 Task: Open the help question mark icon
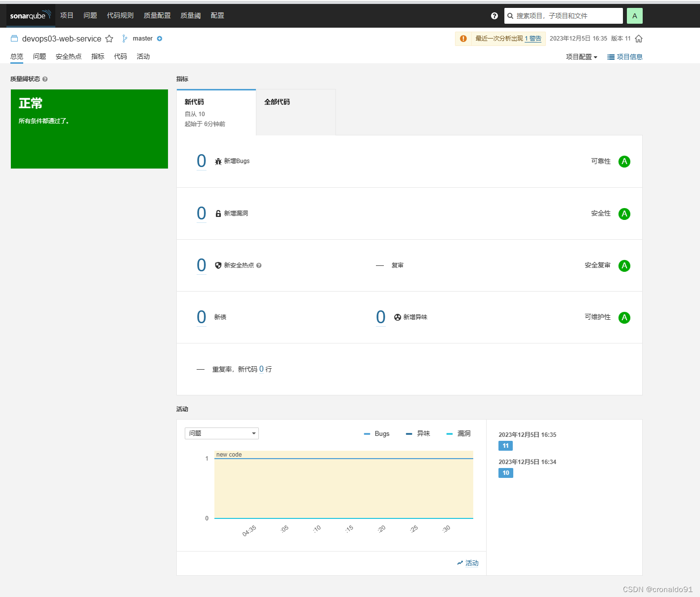click(x=494, y=16)
